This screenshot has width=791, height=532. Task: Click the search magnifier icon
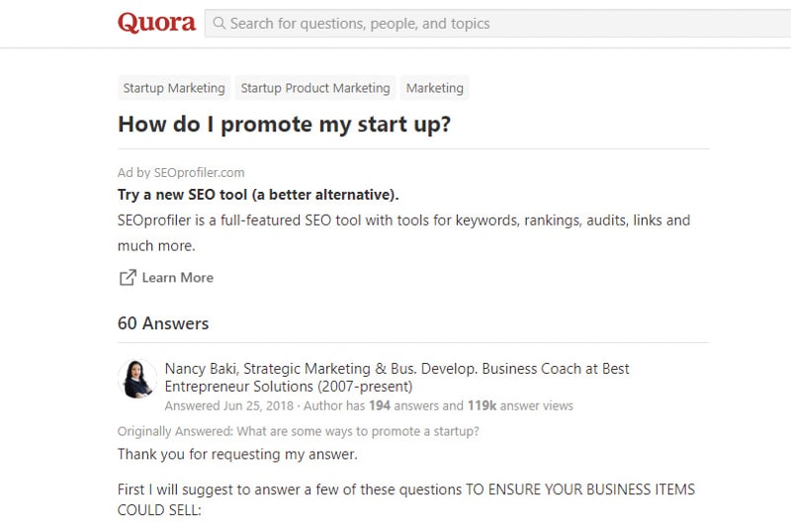click(x=219, y=23)
